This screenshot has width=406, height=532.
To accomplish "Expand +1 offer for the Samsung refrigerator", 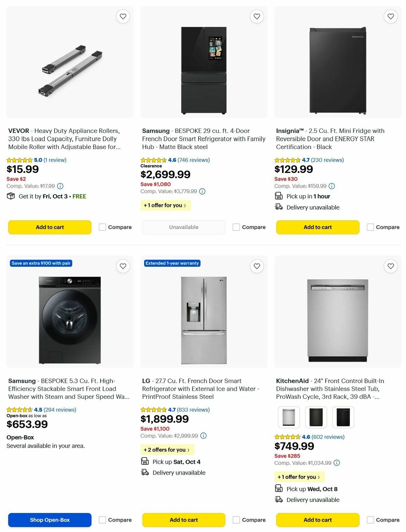I will 165,205.
